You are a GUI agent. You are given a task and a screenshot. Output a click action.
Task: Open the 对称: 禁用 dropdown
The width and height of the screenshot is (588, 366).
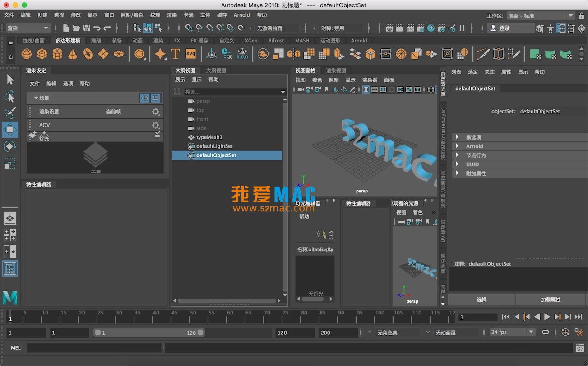coord(342,28)
